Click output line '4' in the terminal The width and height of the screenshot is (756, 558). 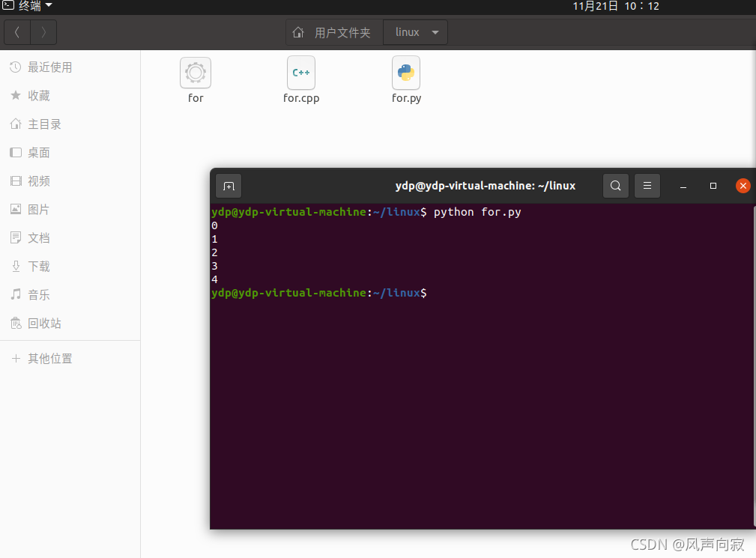pos(214,279)
